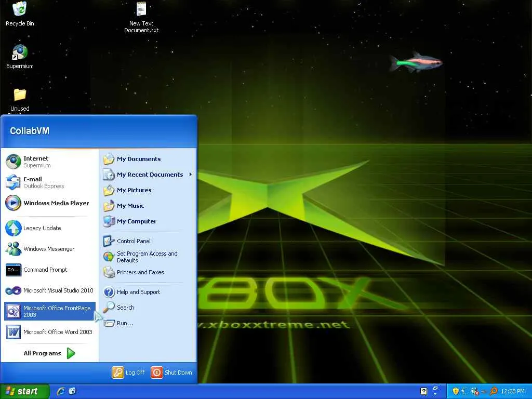Launch Internet Supermium from the Start menu

coord(49,162)
